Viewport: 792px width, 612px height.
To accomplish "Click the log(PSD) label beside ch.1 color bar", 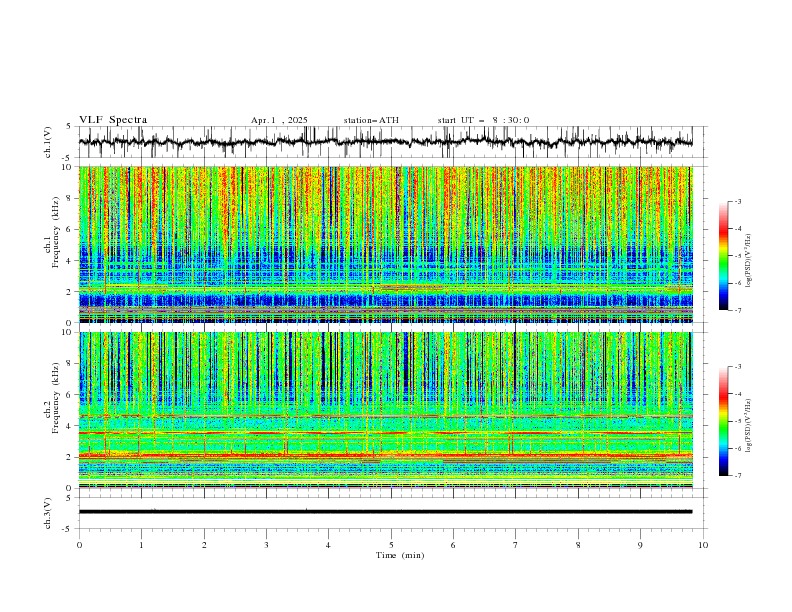I will [x=749, y=261].
